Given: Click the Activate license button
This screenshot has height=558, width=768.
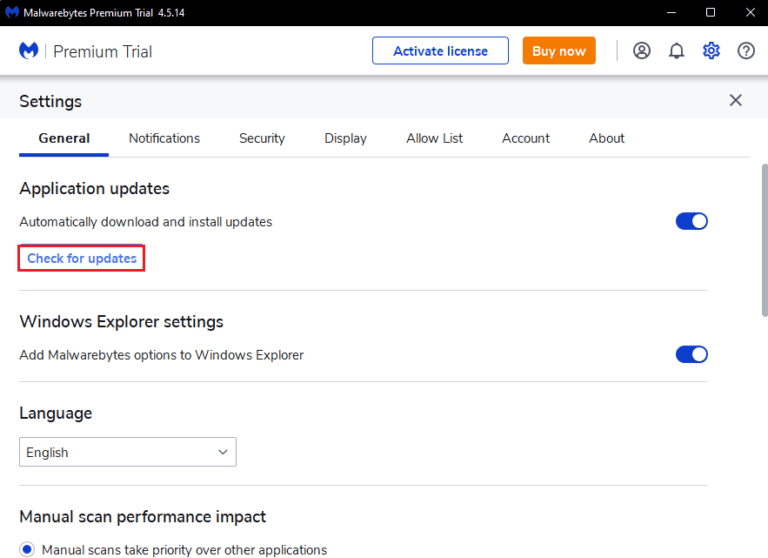Looking at the screenshot, I should pyautogui.click(x=440, y=51).
